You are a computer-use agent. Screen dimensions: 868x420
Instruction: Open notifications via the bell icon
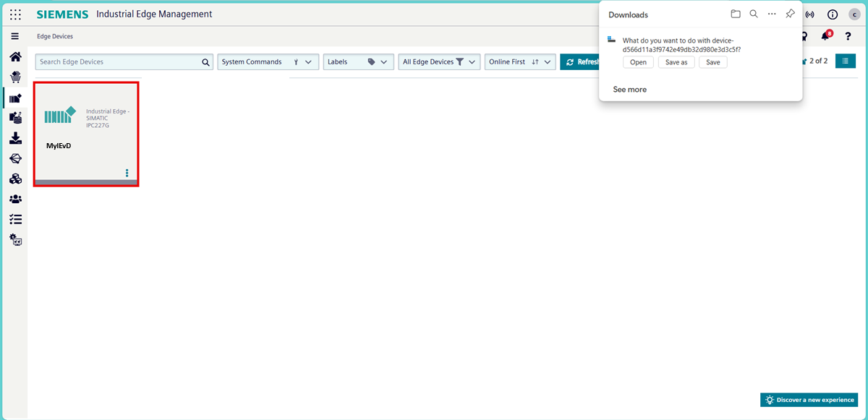(x=825, y=35)
